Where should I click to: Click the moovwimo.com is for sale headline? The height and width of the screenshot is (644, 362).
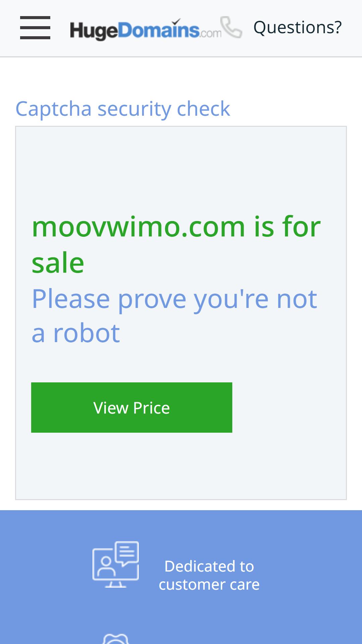pyautogui.click(x=176, y=245)
